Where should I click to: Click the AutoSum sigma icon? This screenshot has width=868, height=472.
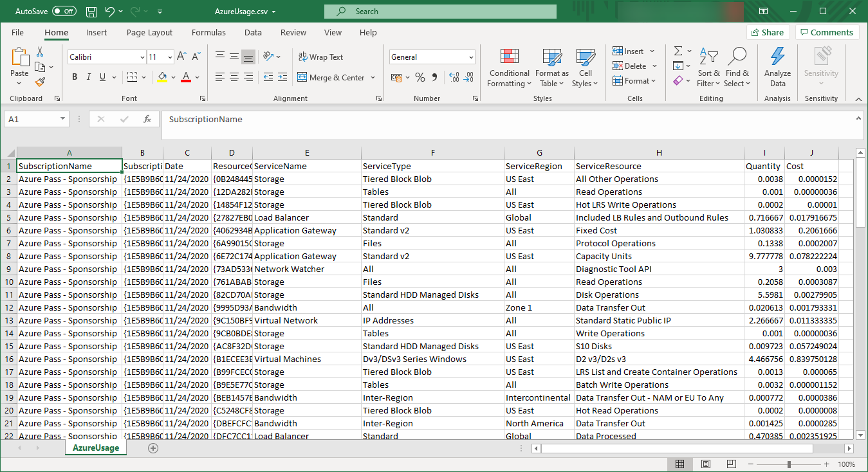pyautogui.click(x=678, y=51)
